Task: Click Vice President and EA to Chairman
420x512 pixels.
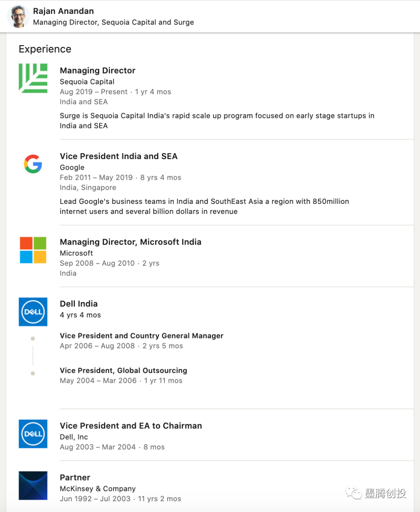Action: (x=131, y=426)
